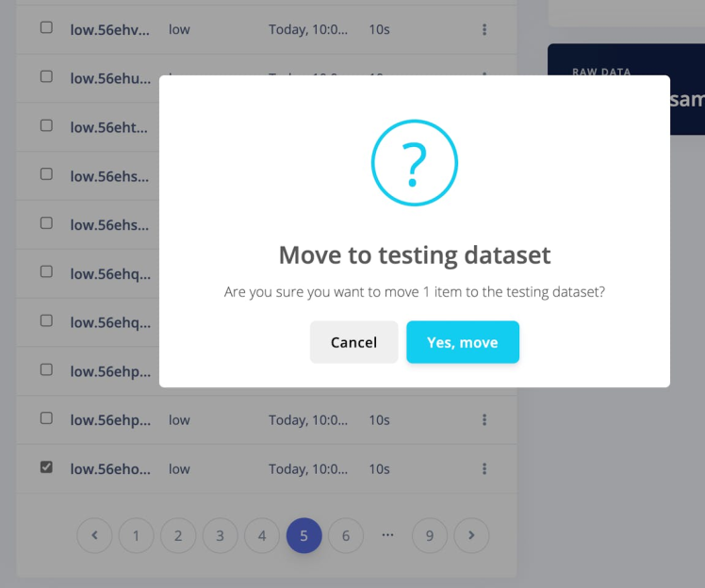Jump to page 1 of samples
This screenshot has height=588, width=705.
[136, 536]
